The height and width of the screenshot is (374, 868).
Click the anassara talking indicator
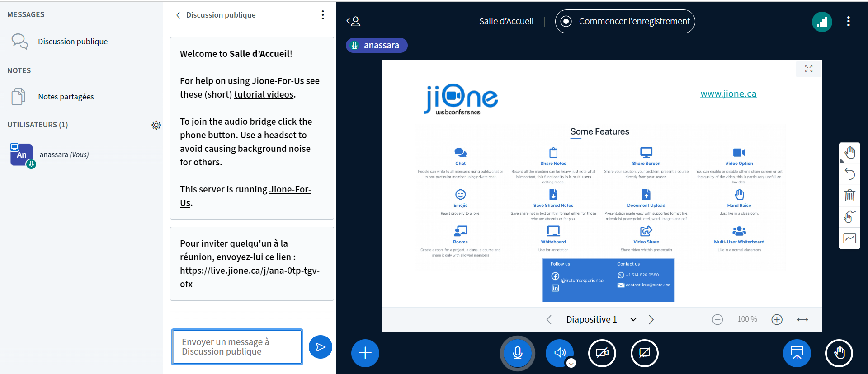pos(377,45)
